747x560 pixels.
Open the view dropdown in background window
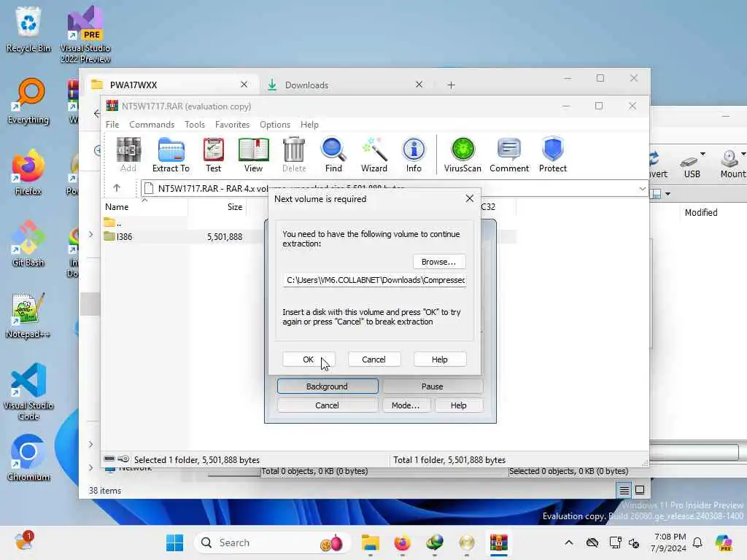click(x=668, y=194)
